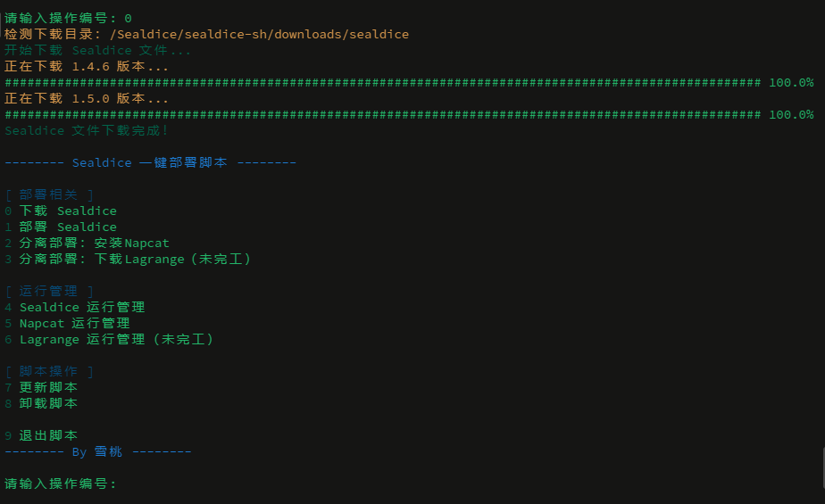Image resolution: width=825 pixels, height=504 pixels.
Task: Click option 6 Lagrange 运行管理 (未完工)
Action: pyautogui.click(x=116, y=340)
